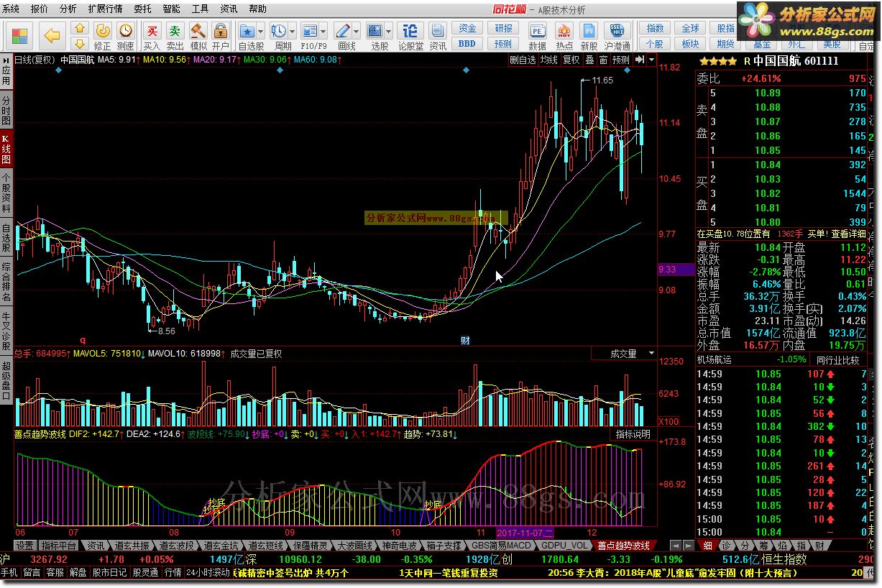Expand the 自选股 dropdown arrow
The image size is (882, 588).
(x=260, y=31)
